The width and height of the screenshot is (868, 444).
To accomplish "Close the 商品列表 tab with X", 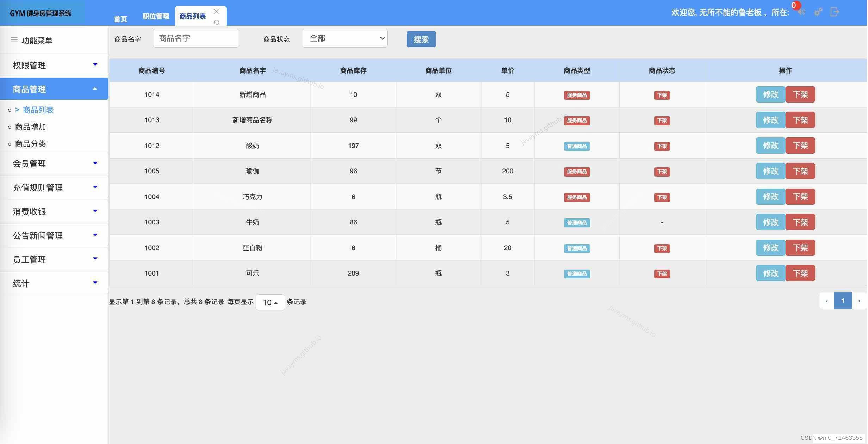I will (216, 11).
